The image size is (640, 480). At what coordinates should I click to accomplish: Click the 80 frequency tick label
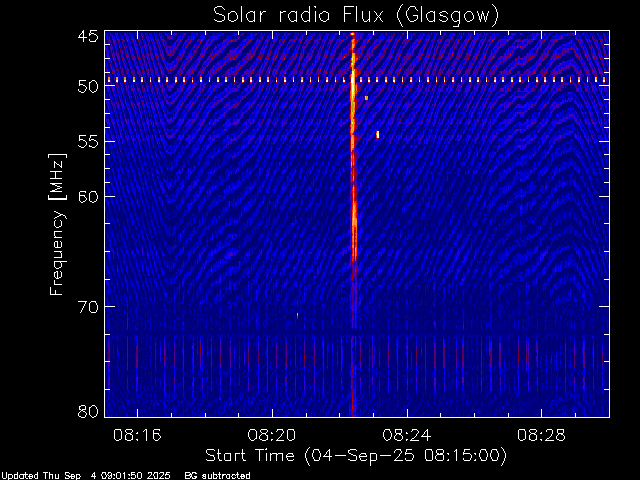point(88,411)
